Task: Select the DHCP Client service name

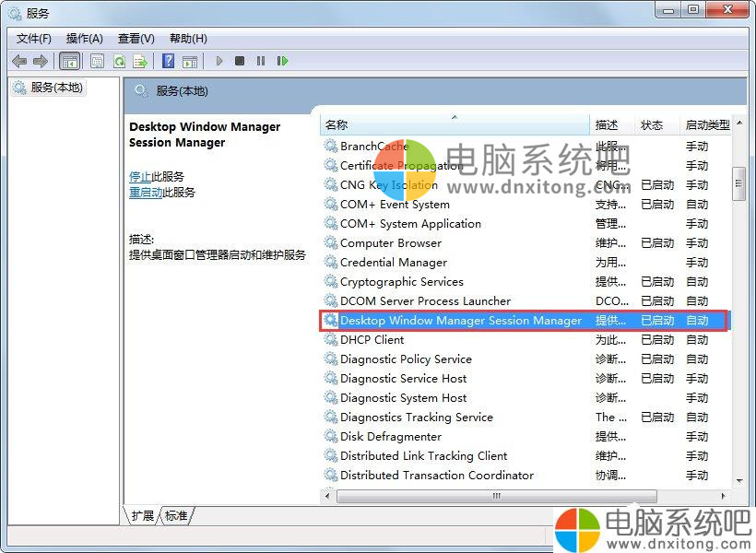Action: [x=372, y=339]
